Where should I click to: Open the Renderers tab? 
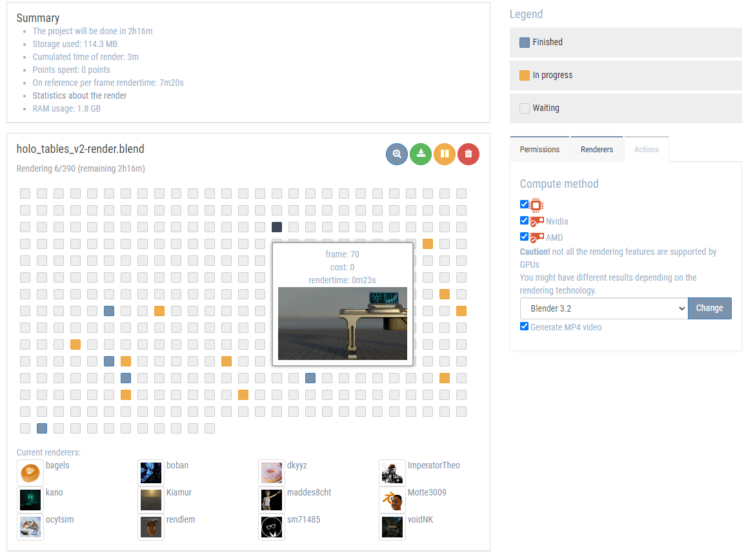coord(597,149)
